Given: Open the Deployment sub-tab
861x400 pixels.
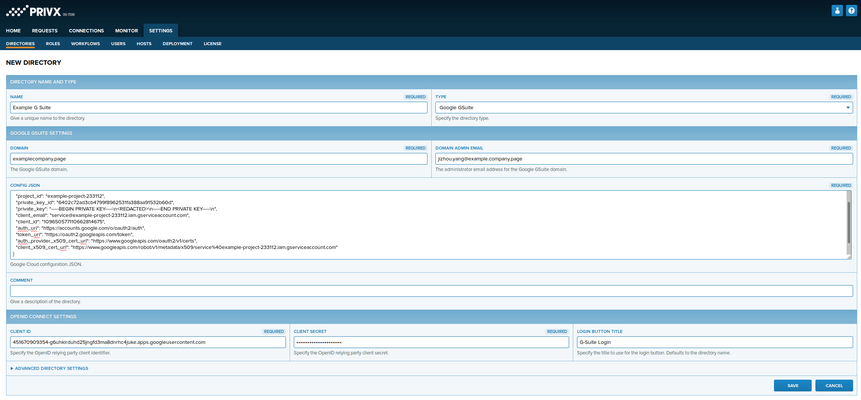Looking at the screenshot, I should 177,43.
